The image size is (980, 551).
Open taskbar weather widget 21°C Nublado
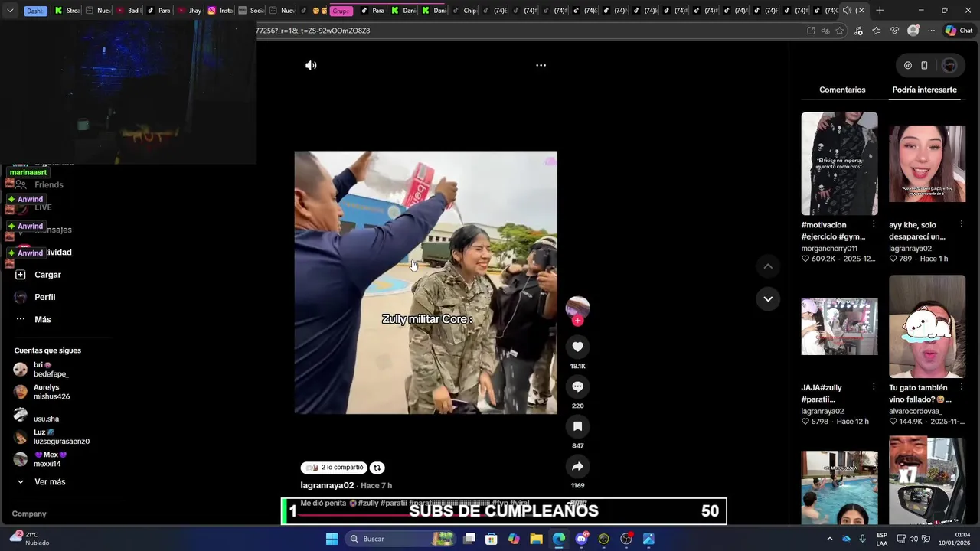point(29,539)
